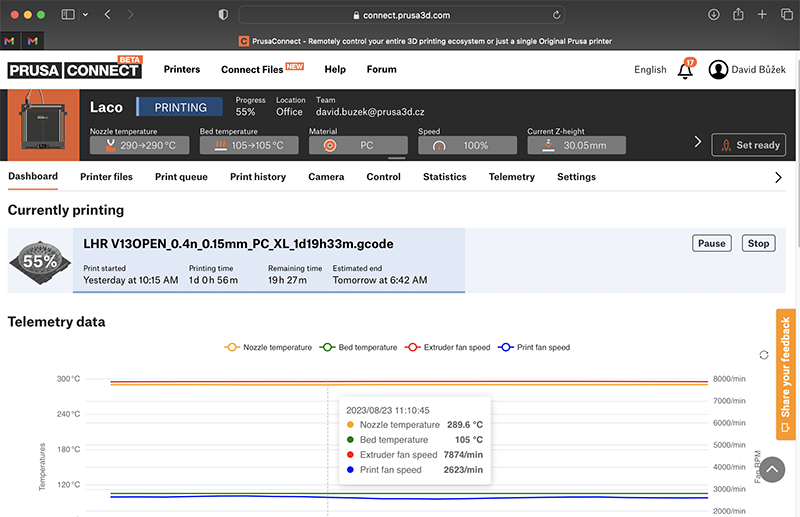Click the 55% print preview thumbnail
Image resolution: width=800 pixels, height=517 pixels.
click(40, 261)
